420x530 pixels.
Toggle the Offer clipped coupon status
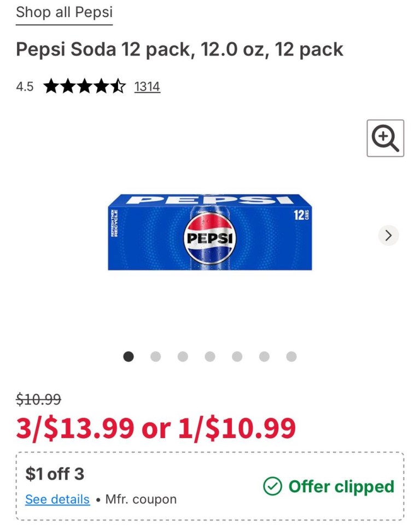[329, 486]
